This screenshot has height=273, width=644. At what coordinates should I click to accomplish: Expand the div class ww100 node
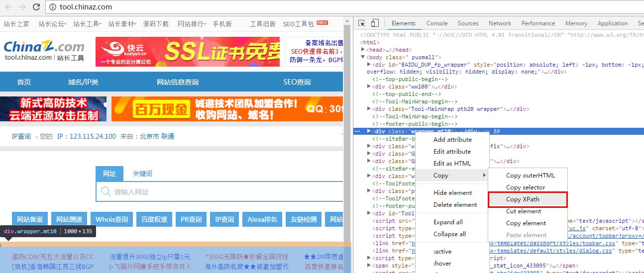click(x=369, y=87)
